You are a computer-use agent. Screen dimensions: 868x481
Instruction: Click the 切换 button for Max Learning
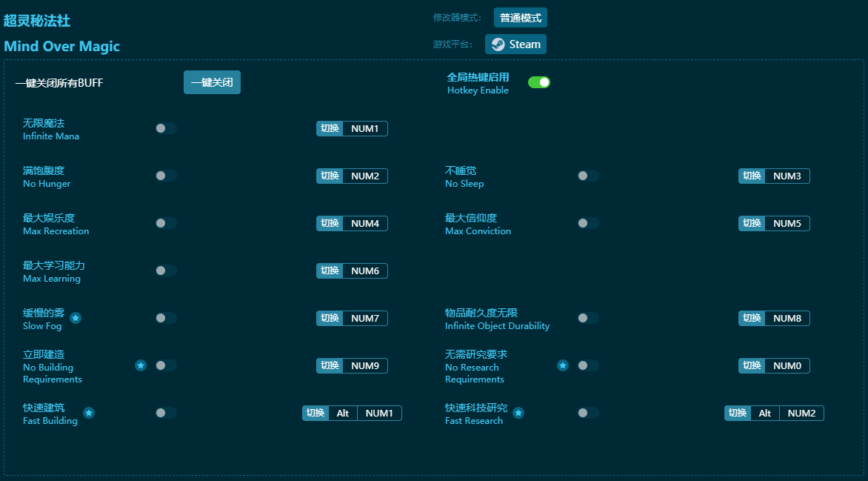pos(330,271)
